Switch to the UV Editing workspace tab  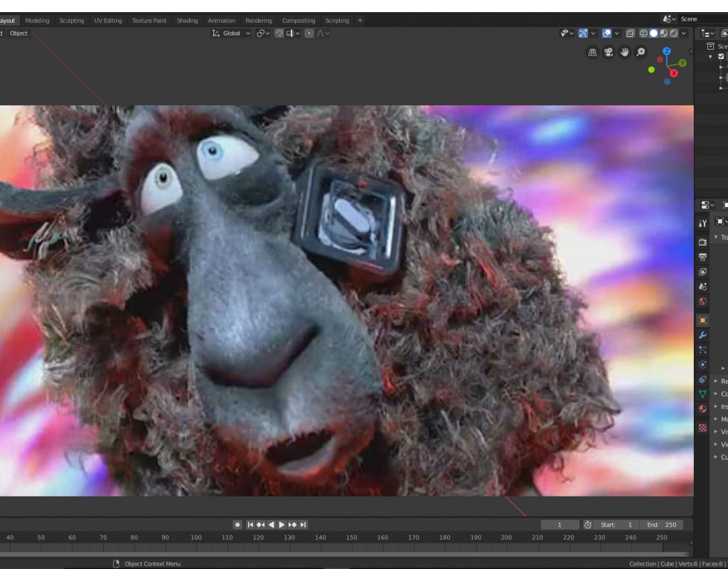pos(108,21)
